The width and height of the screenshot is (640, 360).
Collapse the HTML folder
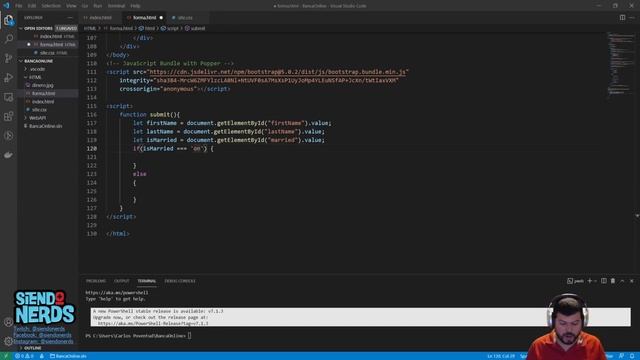35,77
